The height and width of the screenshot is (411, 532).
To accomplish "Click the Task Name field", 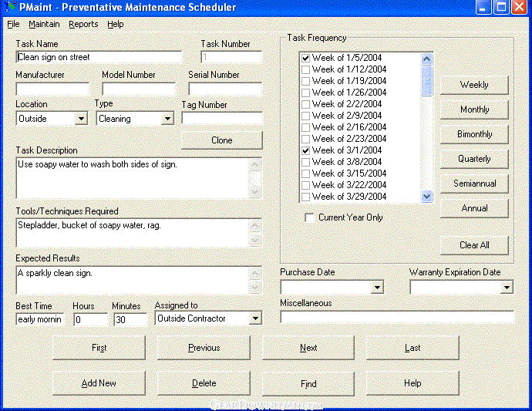I will 99,57.
